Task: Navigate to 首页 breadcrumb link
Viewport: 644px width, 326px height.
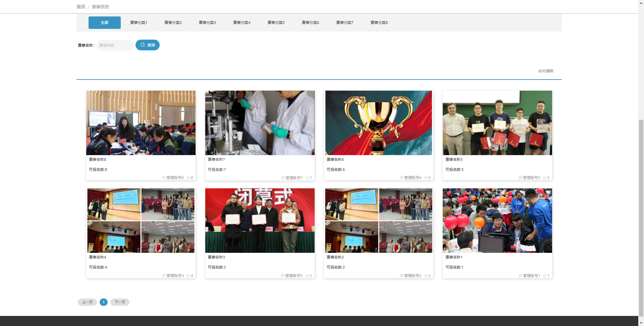Action: pyautogui.click(x=81, y=7)
